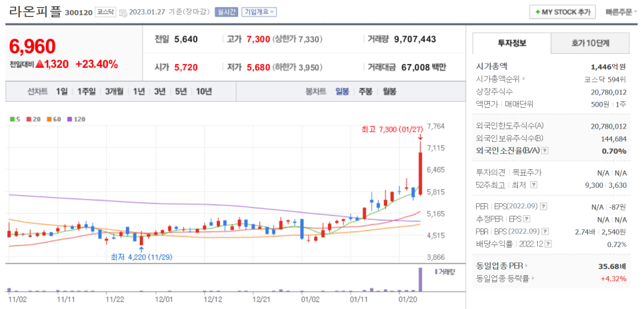
Task: Select the 10년 line chart period
Action: pyautogui.click(x=204, y=91)
